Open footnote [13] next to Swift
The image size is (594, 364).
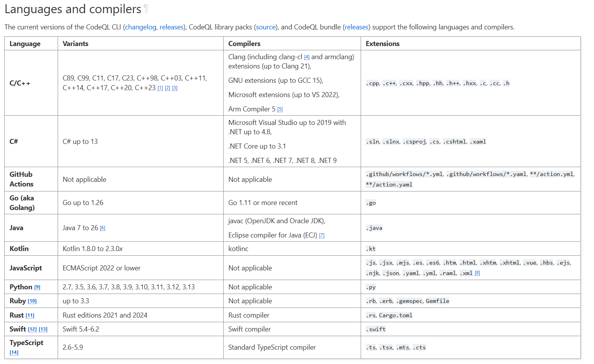[x=43, y=330]
